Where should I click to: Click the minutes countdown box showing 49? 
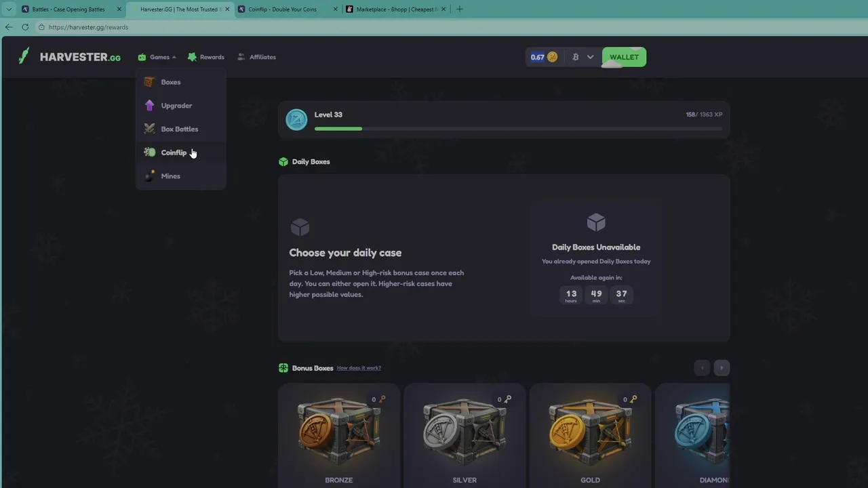pos(596,295)
